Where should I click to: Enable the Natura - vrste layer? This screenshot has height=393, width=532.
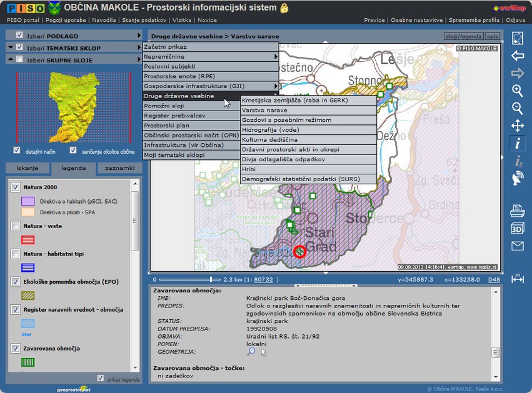click(x=16, y=226)
